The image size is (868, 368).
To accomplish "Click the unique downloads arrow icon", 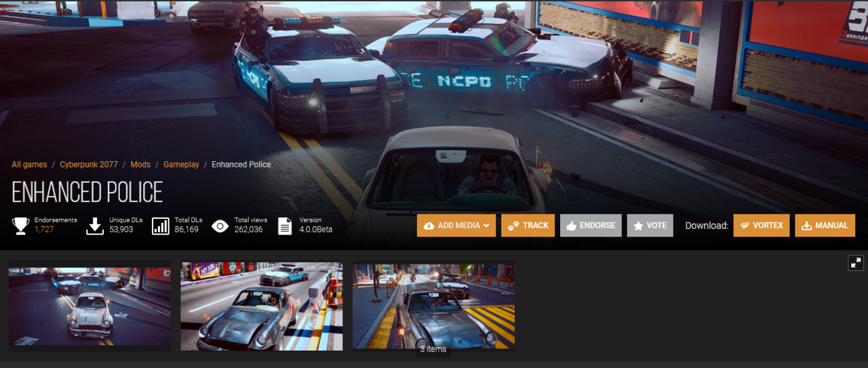I will pos(95,226).
